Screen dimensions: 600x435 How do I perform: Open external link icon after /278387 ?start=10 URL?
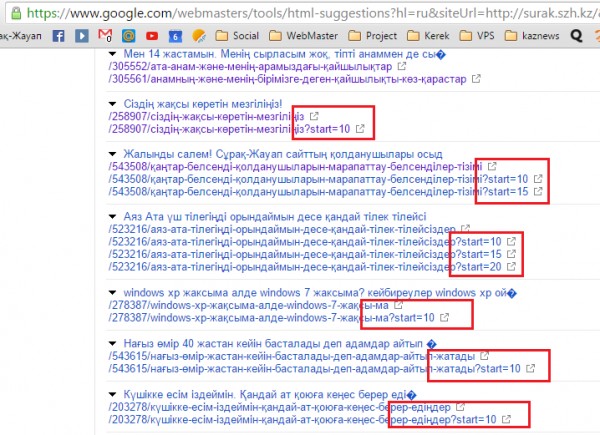442,317
